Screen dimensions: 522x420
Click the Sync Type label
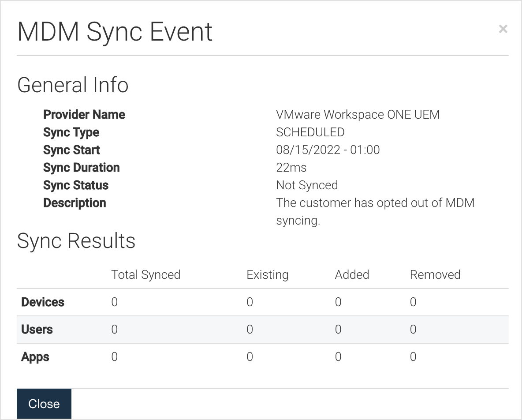point(71,132)
